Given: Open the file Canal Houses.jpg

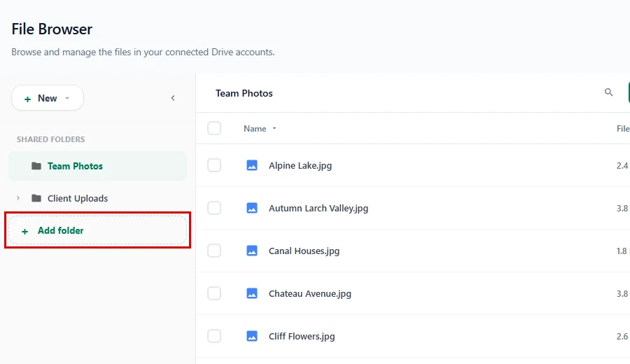Looking at the screenshot, I should [304, 251].
